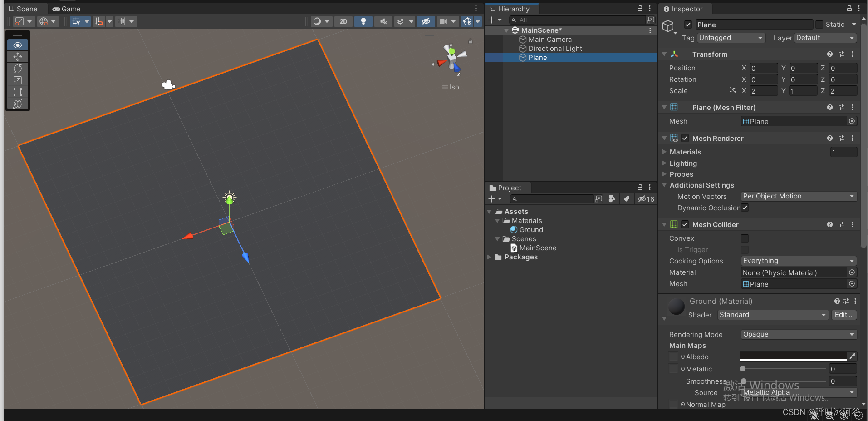
Task: Toggle Dynamic Occlusion checkbox
Action: pyautogui.click(x=745, y=208)
